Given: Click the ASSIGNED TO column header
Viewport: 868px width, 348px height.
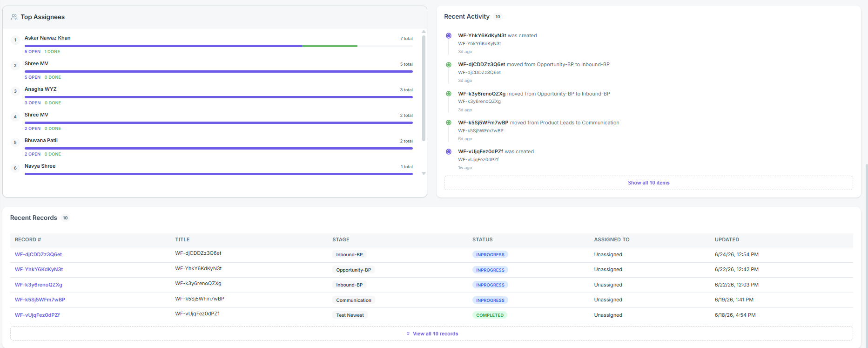Looking at the screenshot, I should (x=612, y=239).
